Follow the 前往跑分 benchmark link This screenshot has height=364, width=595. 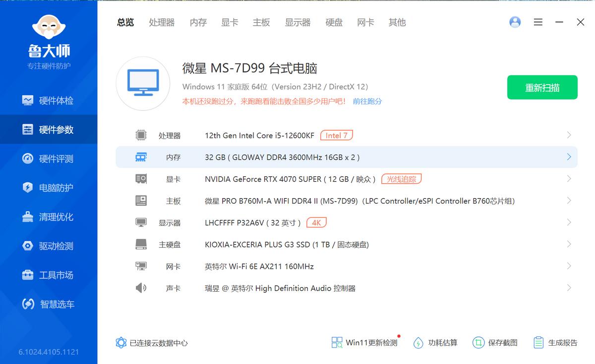point(367,102)
